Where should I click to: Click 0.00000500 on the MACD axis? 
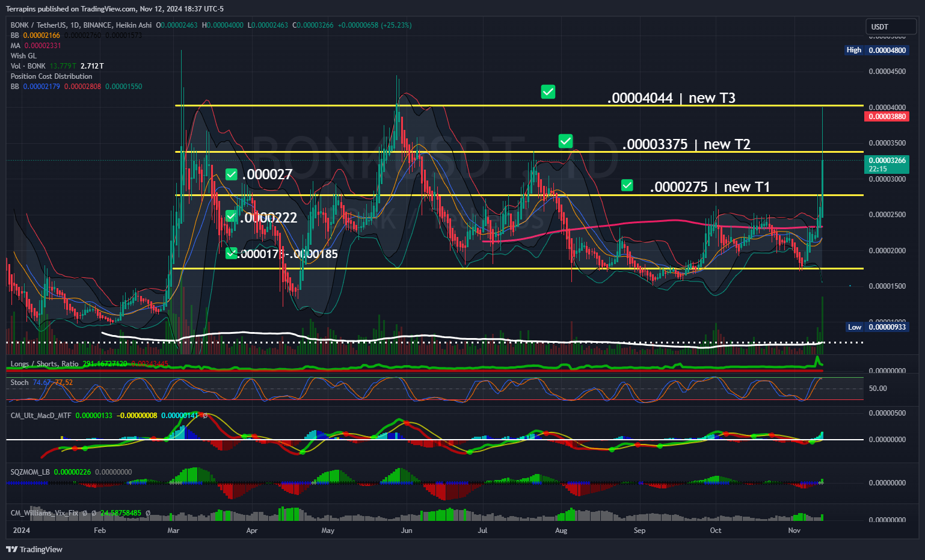point(887,413)
